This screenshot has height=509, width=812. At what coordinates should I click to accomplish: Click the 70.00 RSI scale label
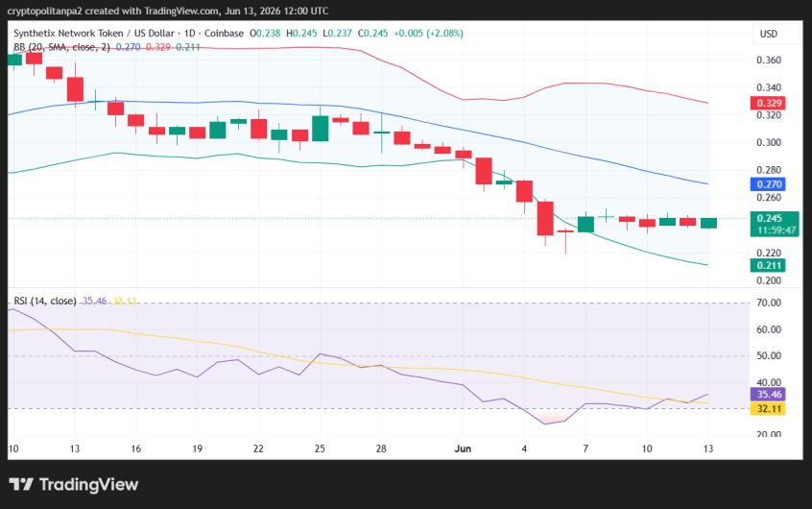click(769, 303)
